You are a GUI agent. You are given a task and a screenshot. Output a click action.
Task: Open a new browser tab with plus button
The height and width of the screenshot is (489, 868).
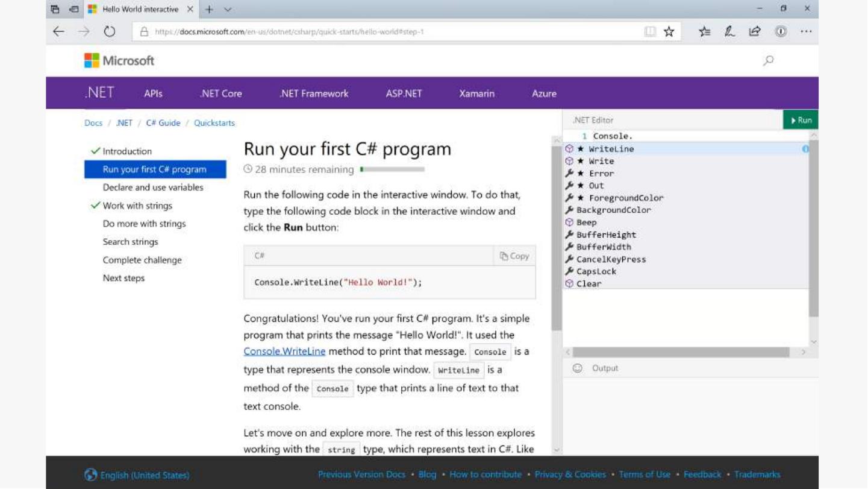(x=210, y=10)
